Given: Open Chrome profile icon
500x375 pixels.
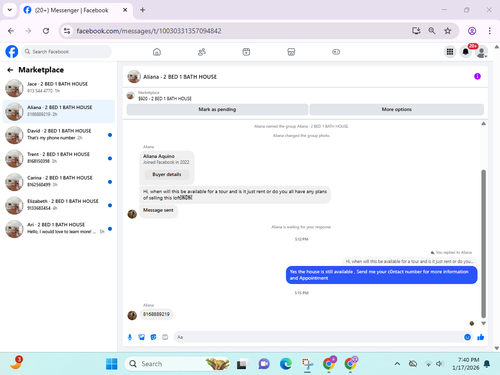Looking at the screenshot, I should [472, 31].
